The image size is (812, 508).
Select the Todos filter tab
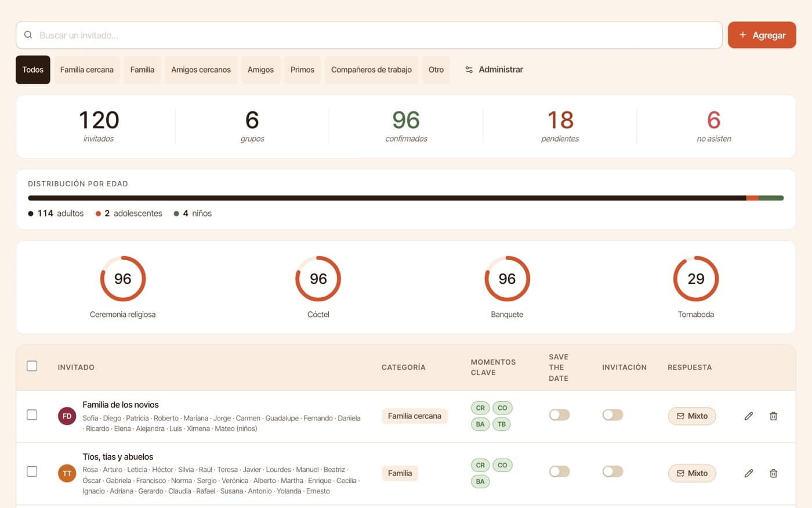tap(33, 70)
